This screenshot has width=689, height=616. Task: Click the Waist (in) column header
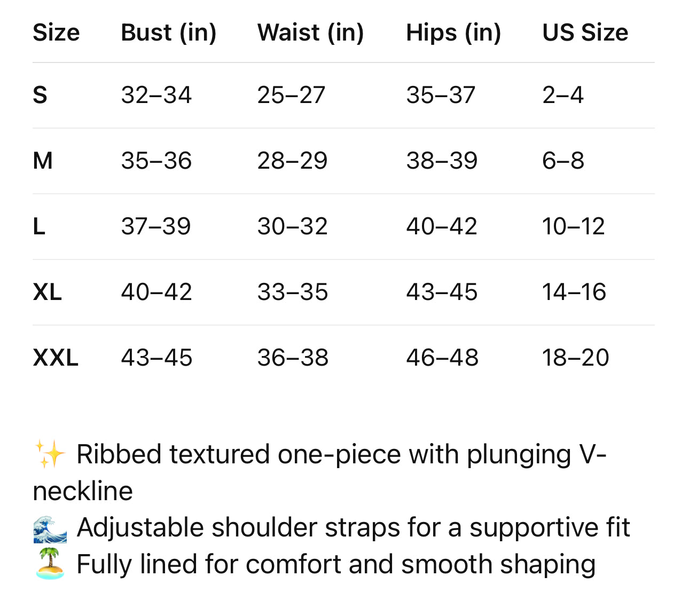tap(310, 33)
